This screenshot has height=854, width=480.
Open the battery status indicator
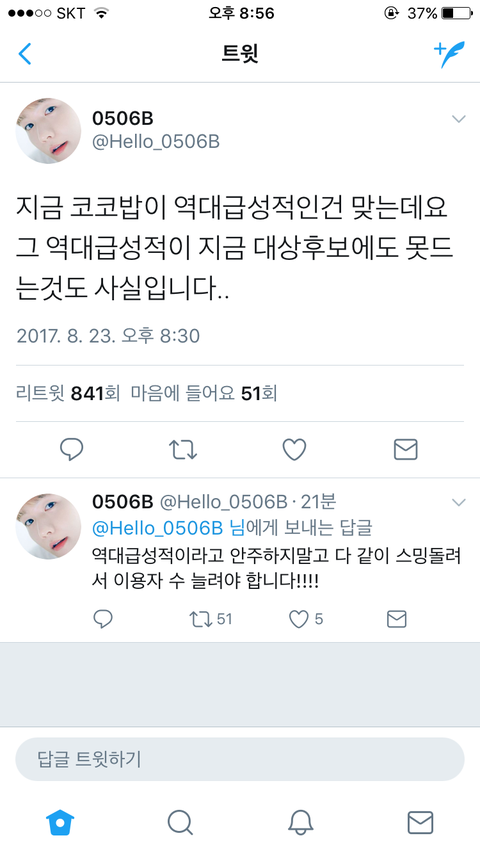(x=457, y=13)
